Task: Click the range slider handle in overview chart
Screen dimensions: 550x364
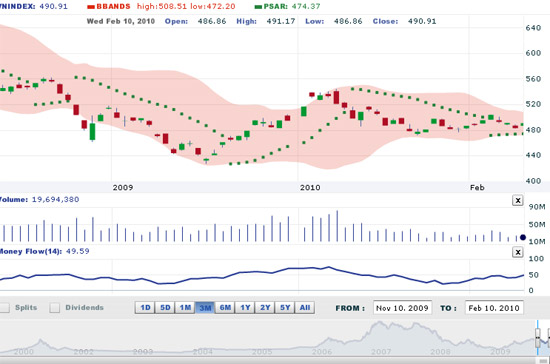Action: [538, 337]
